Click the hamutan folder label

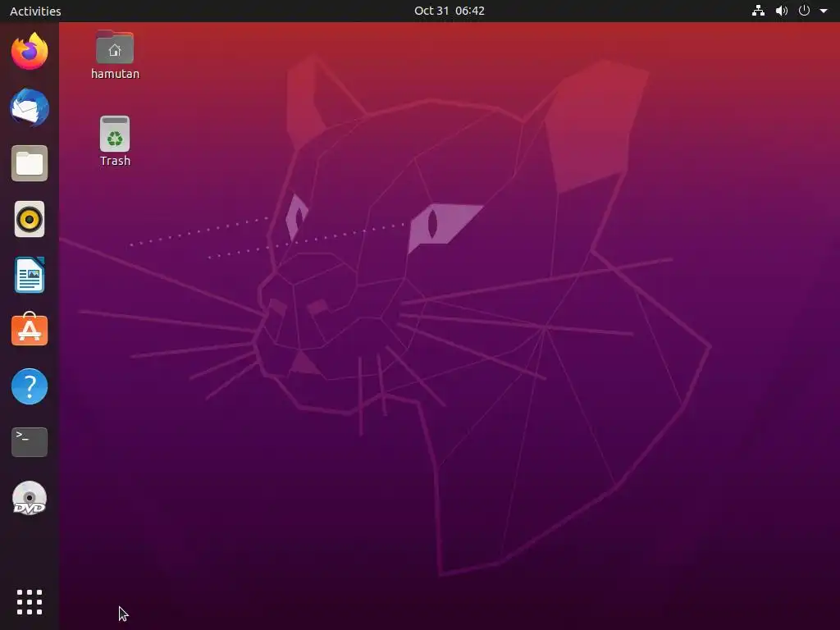click(115, 74)
